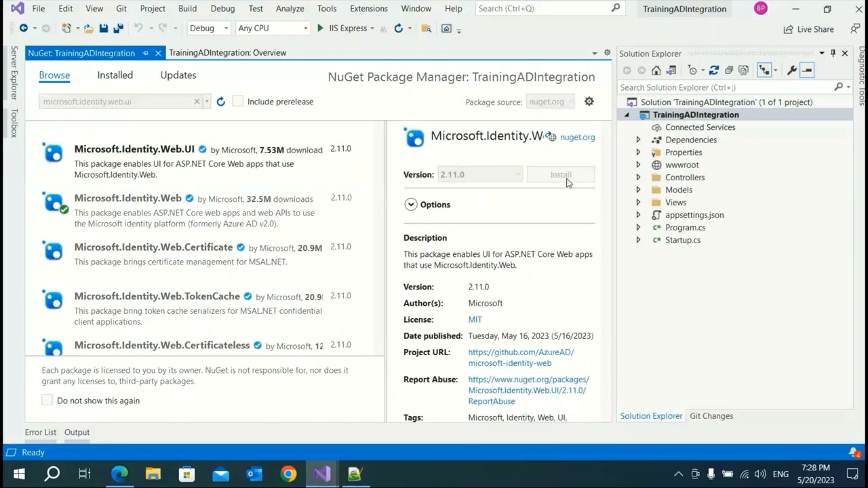Open the Build menu
This screenshot has height=488, width=868.
point(187,9)
